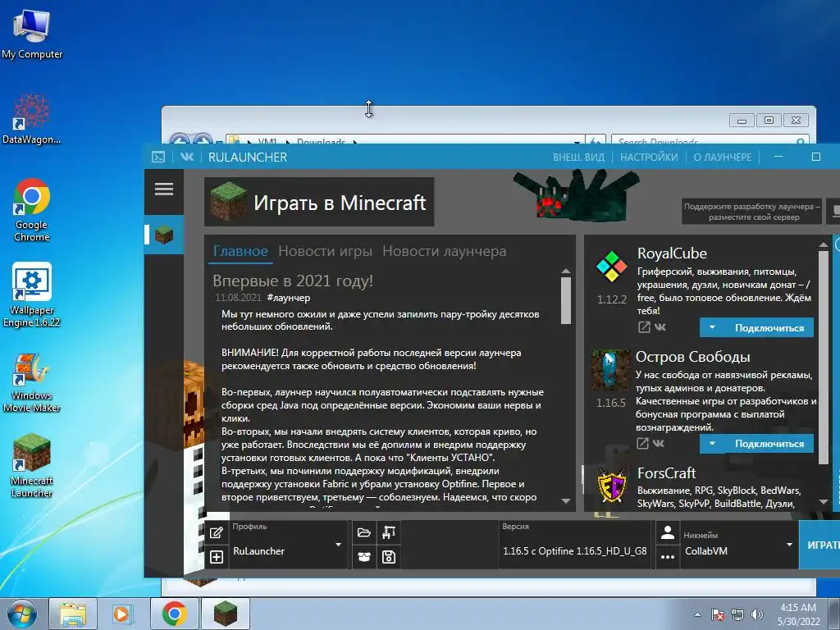Open the VK icon in RuLauncher title bar

(x=187, y=157)
